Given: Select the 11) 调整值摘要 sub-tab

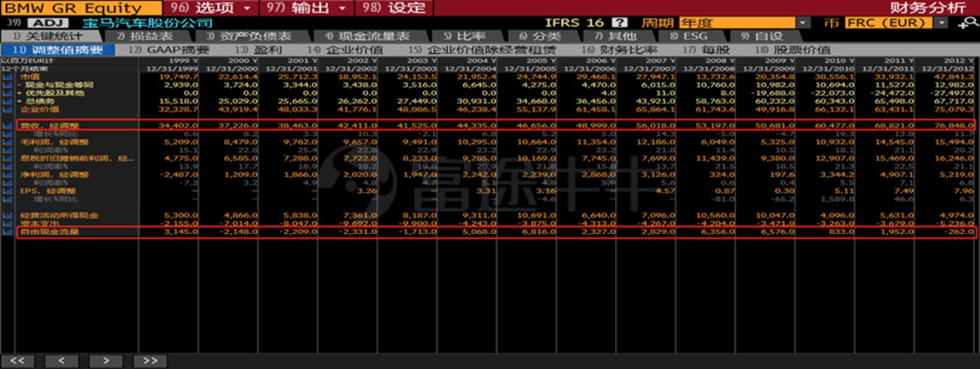Looking at the screenshot, I should coord(58,50).
